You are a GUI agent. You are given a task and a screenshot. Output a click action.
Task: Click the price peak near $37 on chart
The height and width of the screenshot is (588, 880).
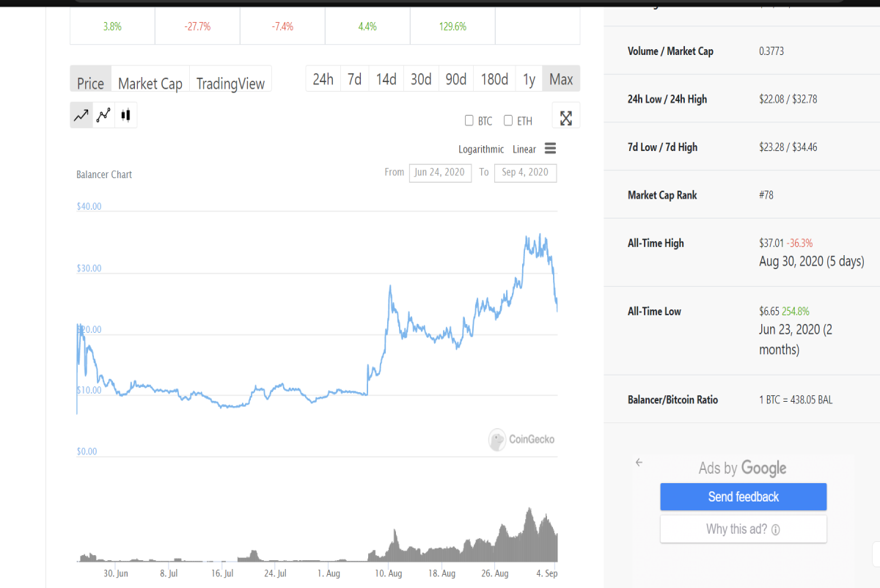tap(540, 235)
